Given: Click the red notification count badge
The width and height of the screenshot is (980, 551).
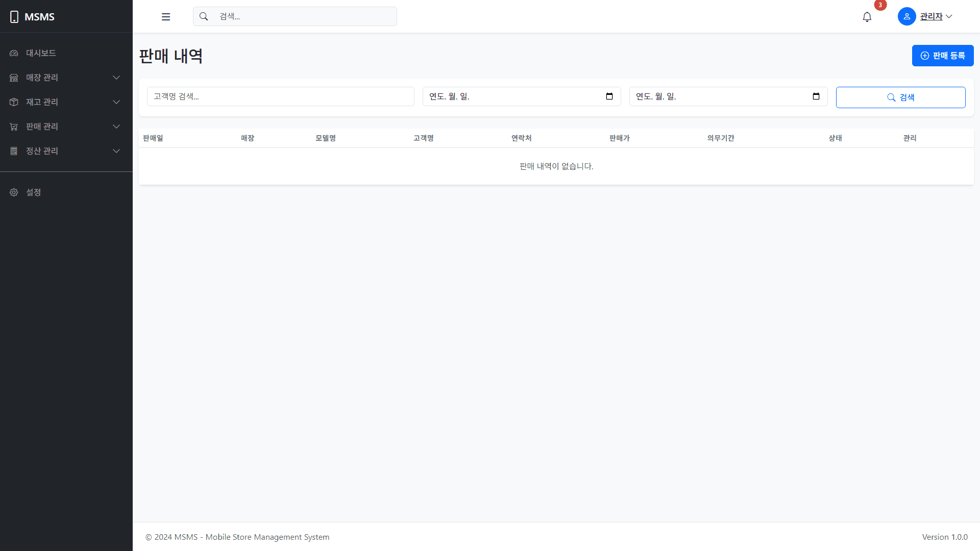Looking at the screenshot, I should coord(880,5).
